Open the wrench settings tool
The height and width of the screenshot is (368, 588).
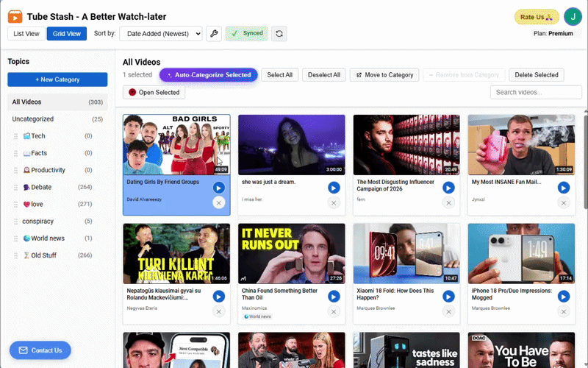214,33
